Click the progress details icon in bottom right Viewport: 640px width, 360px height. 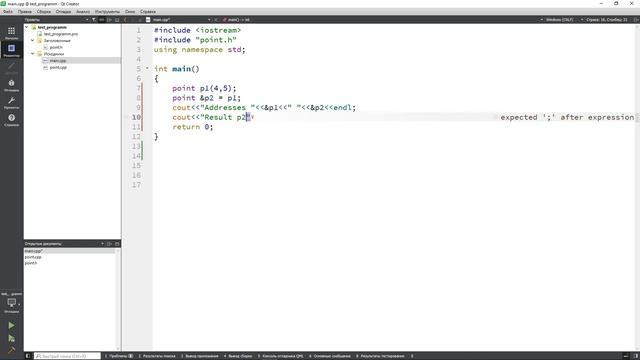click(x=626, y=356)
